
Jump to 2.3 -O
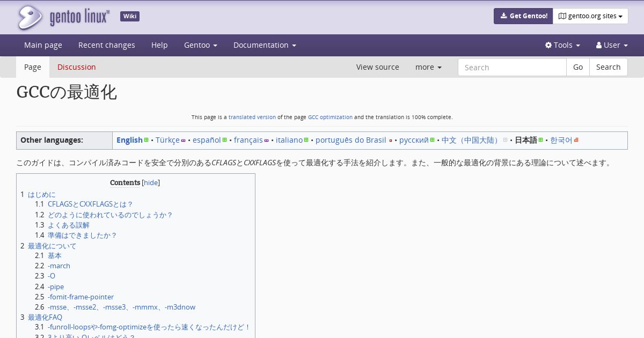[x=52, y=276]
